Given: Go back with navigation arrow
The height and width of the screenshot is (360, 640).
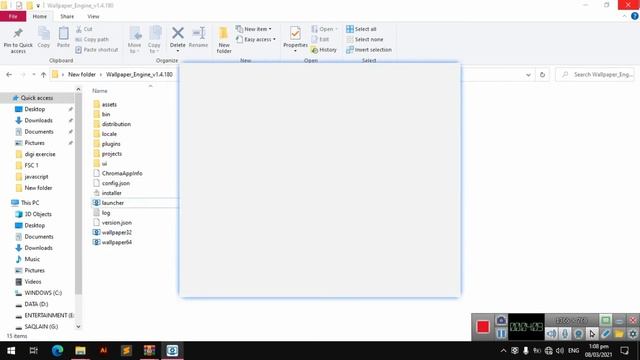Looking at the screenshot, I should (x=9, y=75).
